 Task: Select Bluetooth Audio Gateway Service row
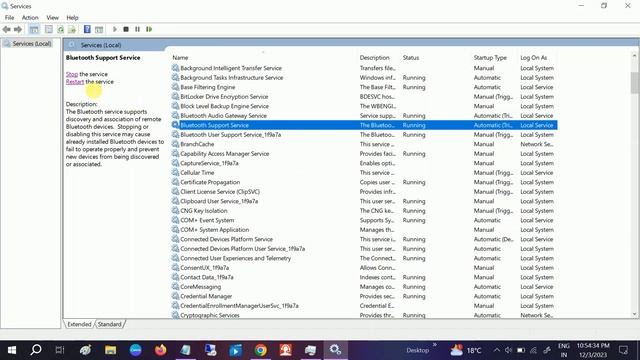364,116
